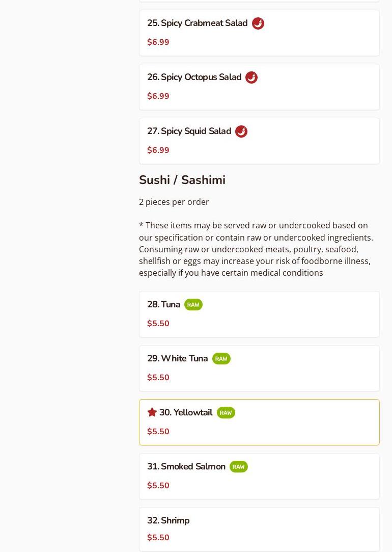Click the Sushi / Sashimi section heading

click(x=182, y=180)
